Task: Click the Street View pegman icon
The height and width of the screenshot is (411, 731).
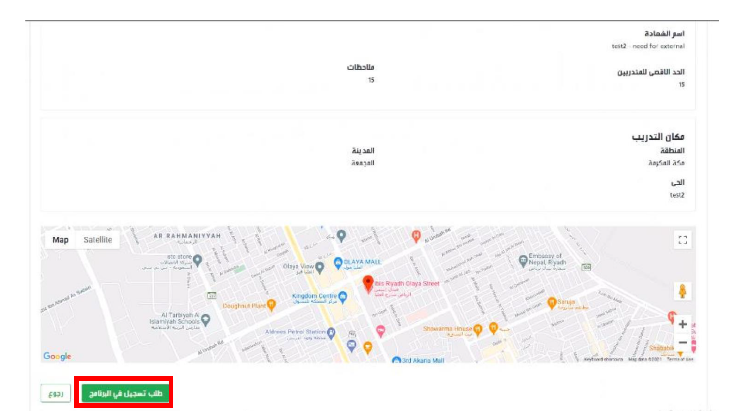Action: [x=683, y=291]
